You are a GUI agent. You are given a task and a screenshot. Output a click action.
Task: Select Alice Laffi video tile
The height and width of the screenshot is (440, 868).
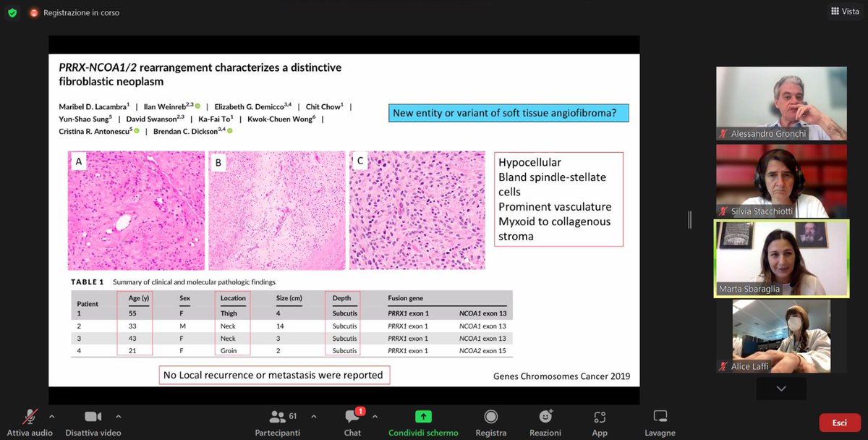782,337
